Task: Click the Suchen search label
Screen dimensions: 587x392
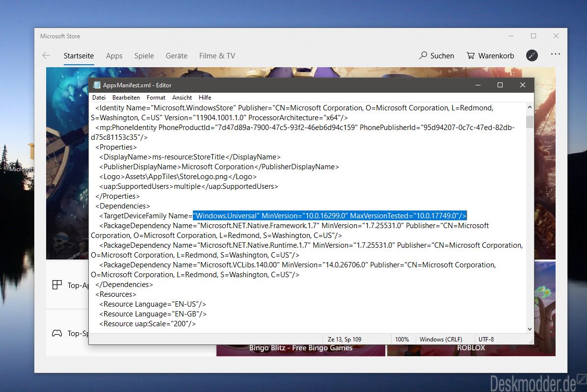Action: point(442,56)
